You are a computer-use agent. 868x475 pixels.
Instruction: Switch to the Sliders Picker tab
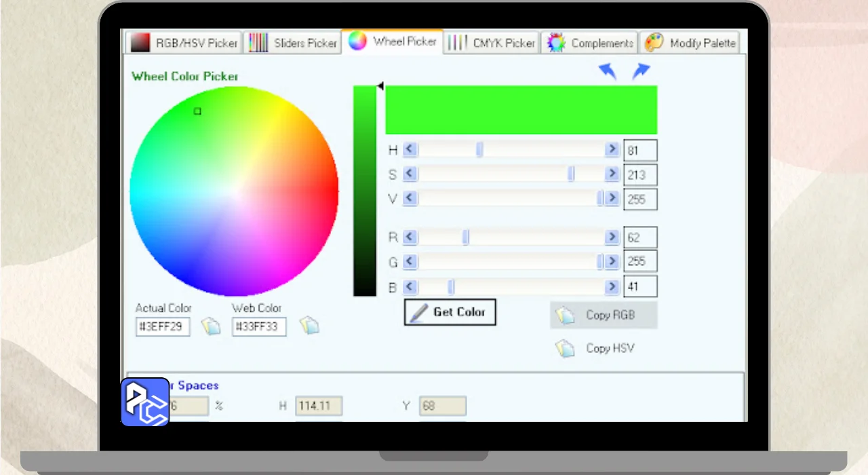(x=292, y=43)
